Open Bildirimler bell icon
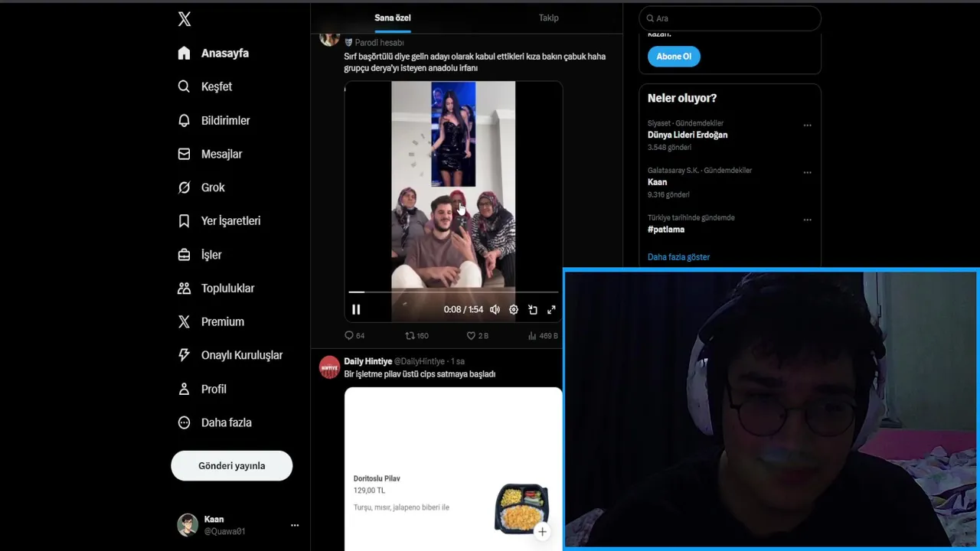 click(x=184, y=120)
